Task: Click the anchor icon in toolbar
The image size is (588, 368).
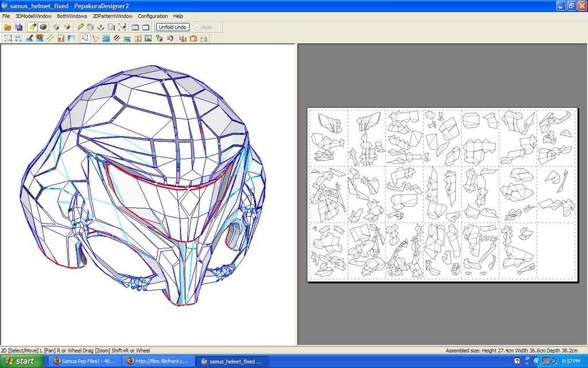Action: 101,27
